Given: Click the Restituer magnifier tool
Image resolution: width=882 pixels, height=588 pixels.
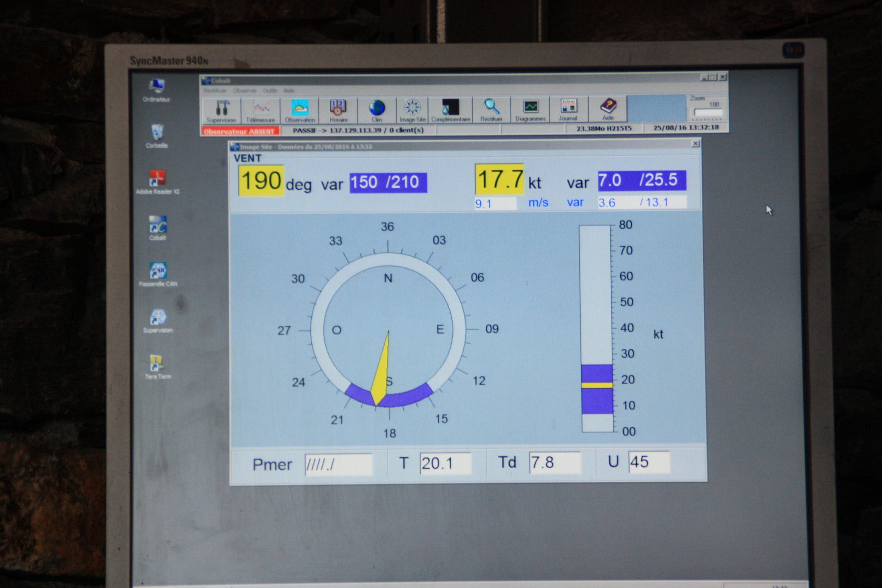Looking at the screenshot, I should pos(491,109).
